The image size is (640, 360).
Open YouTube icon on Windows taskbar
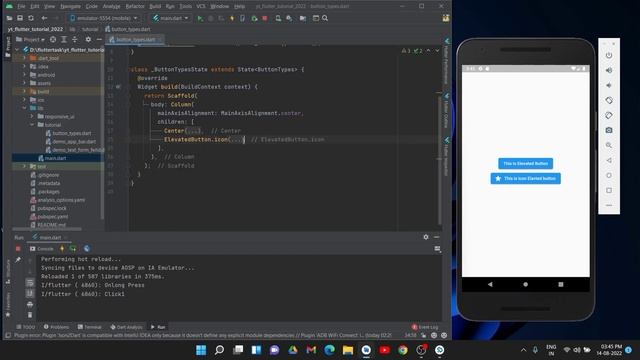pyautogui.click(x=384, y=350)
